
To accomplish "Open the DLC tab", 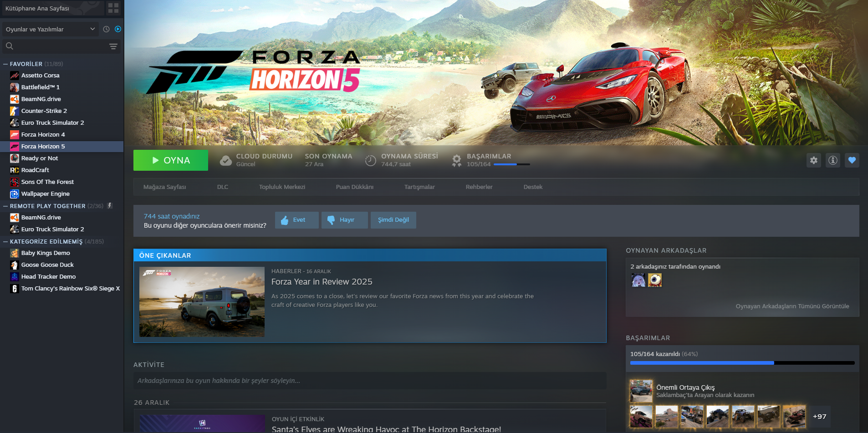I will point(223,187).
